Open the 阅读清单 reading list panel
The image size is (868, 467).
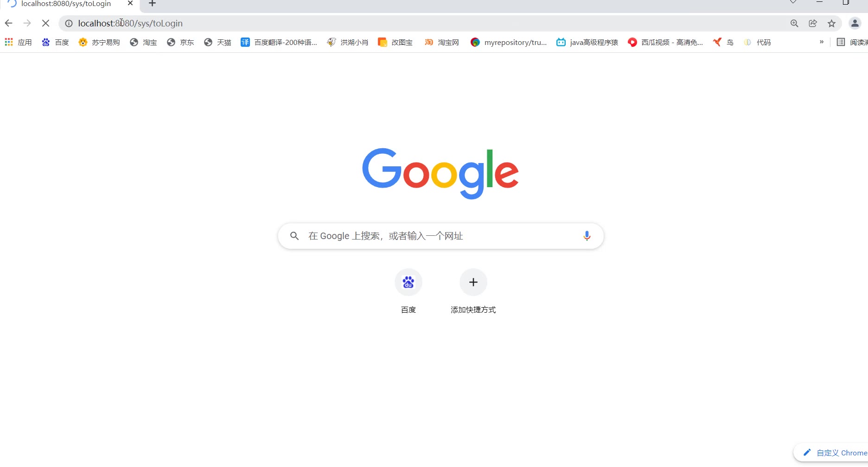[x=852, y=42]
